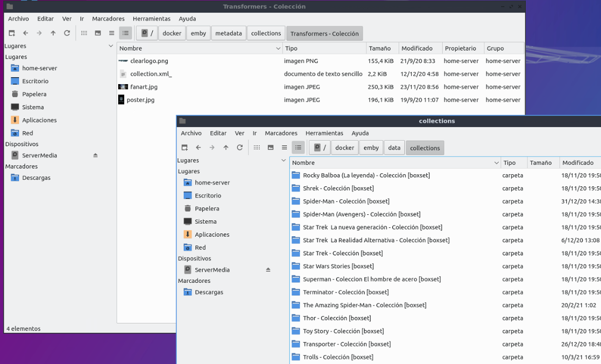601x364 pixels.
Task: Switch the Transformers window to icon view
Action: [x=84, y=33]
